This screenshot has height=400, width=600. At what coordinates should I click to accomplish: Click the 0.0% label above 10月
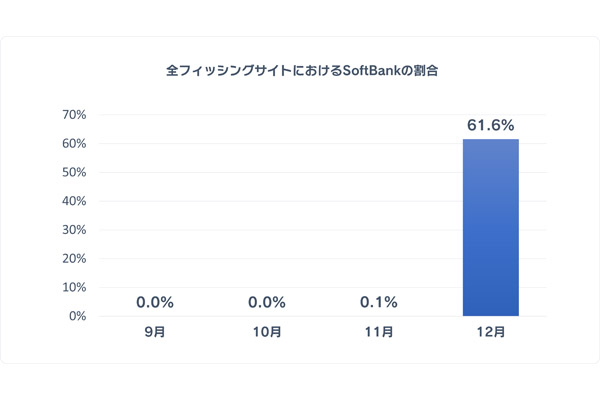point(267,302)
